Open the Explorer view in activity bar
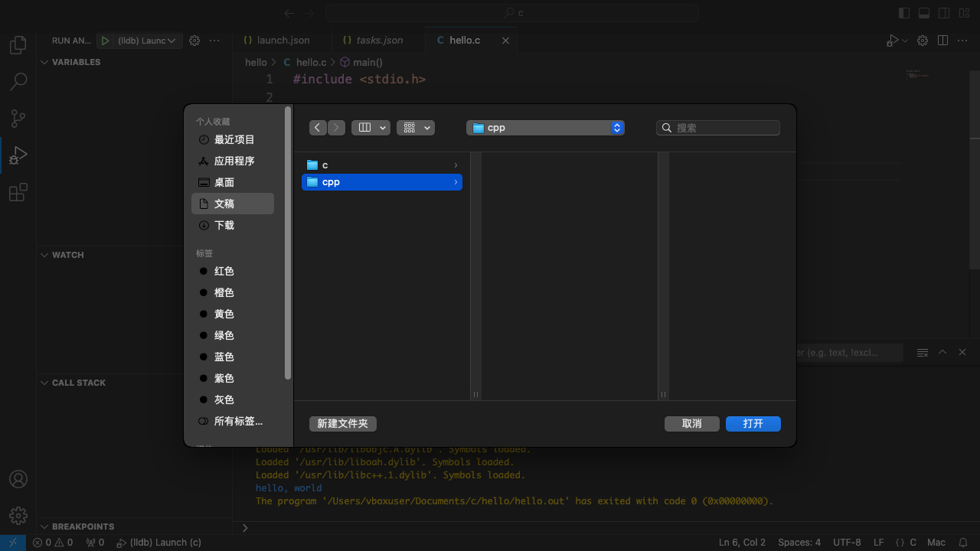Viewport: 980px width, 551px height. (x=18, y=44)
